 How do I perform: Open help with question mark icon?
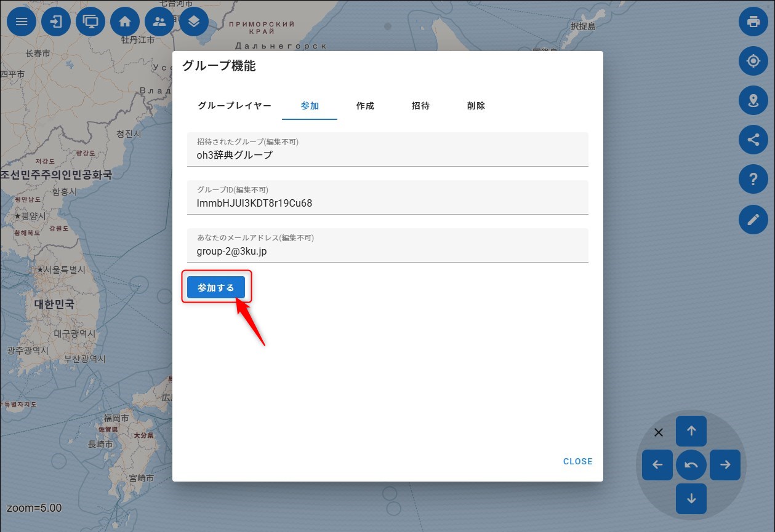click(753, 179)
